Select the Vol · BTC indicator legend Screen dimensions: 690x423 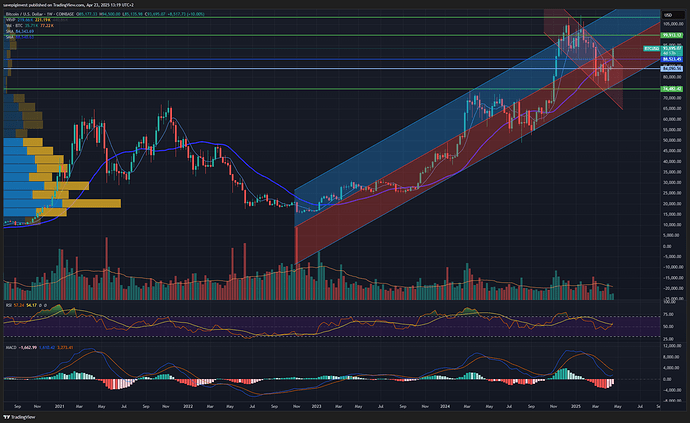click(x=15, y=26)
